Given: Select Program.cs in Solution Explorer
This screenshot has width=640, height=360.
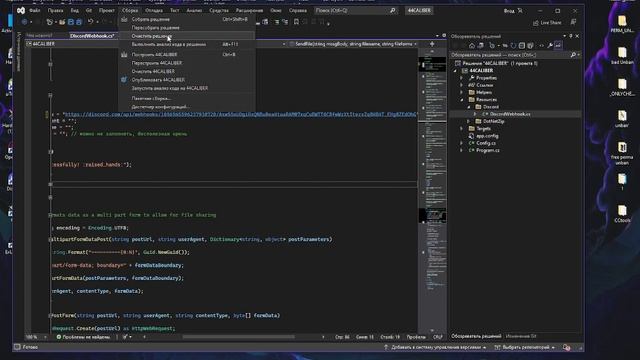Looking at the screenshot, I should [x=487, y=151].
